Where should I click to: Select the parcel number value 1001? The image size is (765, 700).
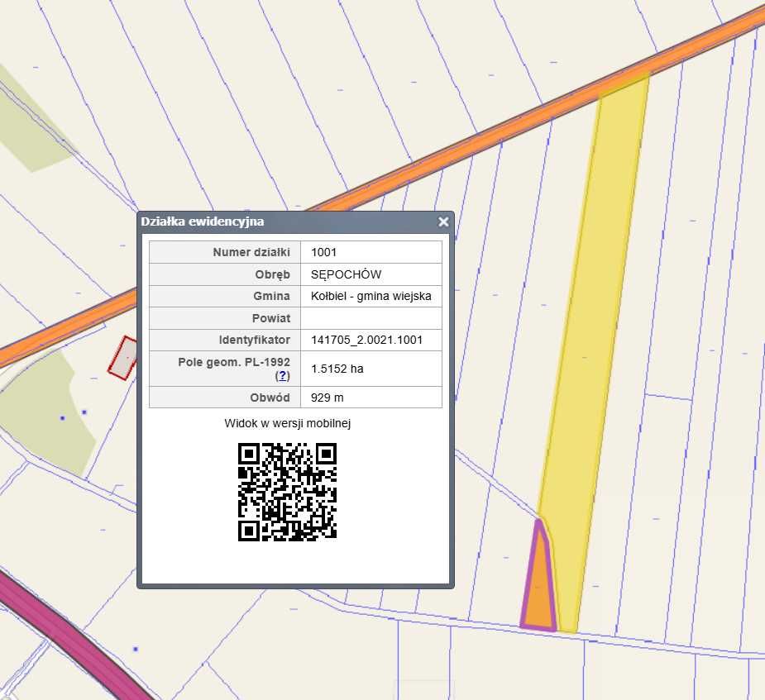pos(323,252)
